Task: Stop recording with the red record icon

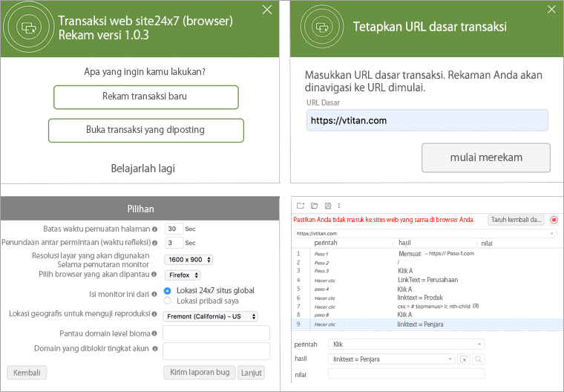Action: (554, 220)
